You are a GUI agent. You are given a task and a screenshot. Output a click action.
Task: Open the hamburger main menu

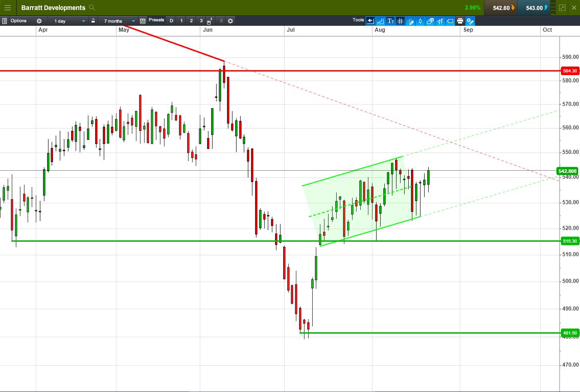(x=7, y=8)
